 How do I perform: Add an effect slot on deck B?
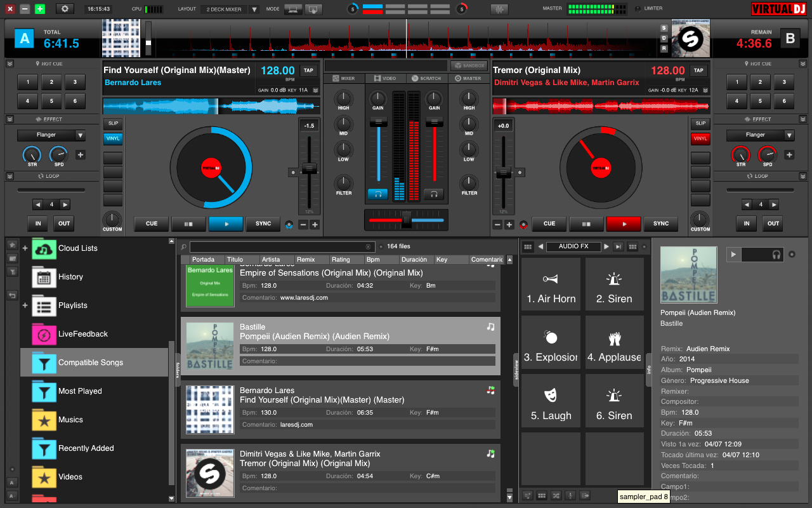click(789, 155)
